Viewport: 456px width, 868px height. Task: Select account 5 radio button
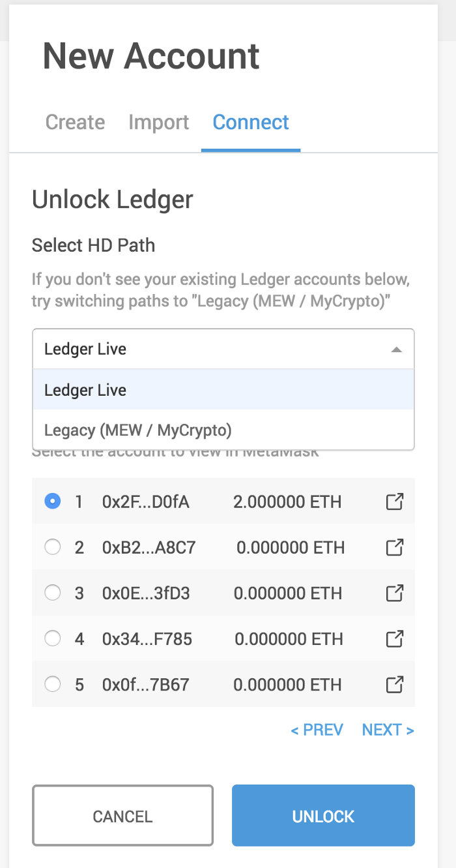(x=53, y=684)
